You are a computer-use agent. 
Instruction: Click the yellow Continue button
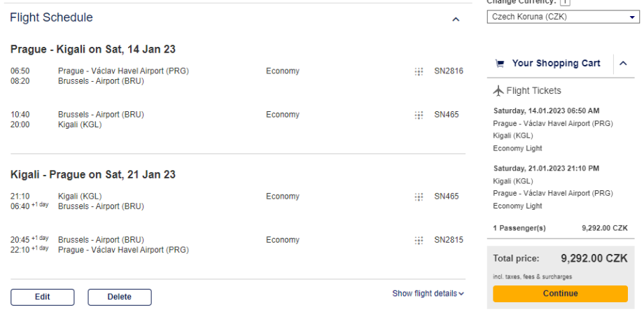click(x=560, y=294)
